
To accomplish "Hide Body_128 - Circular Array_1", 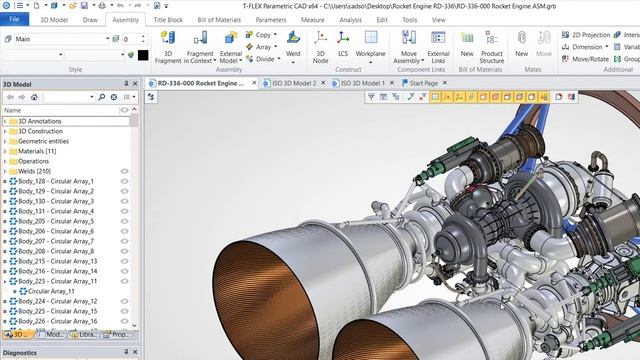I will (124, 181).
